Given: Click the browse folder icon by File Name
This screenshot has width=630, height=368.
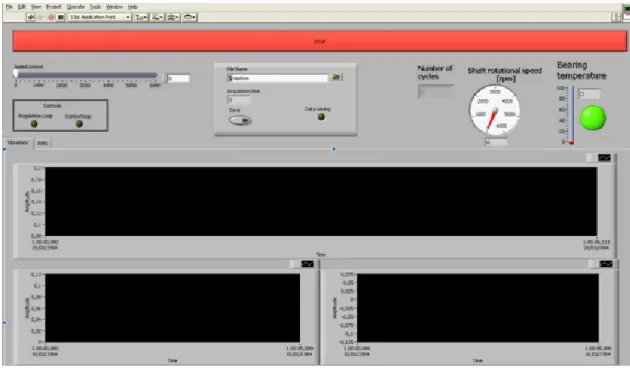Looking at the screenshot, I should click(336, 77).
